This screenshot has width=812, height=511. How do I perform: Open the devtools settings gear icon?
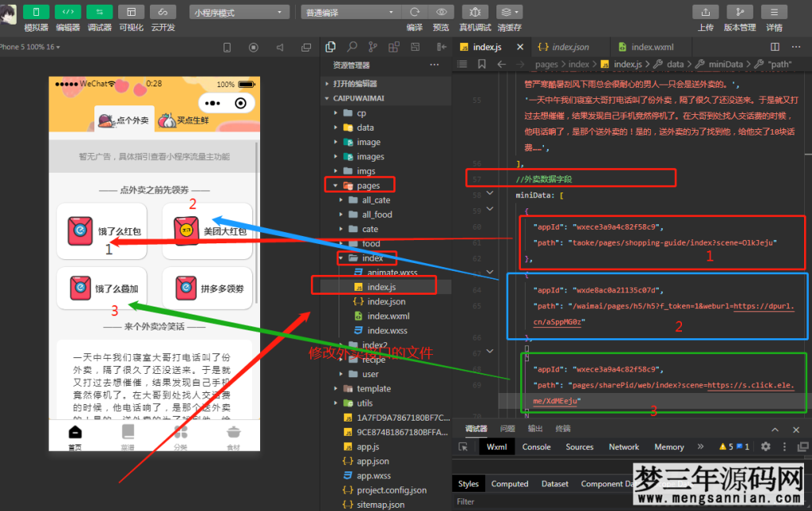765,447
